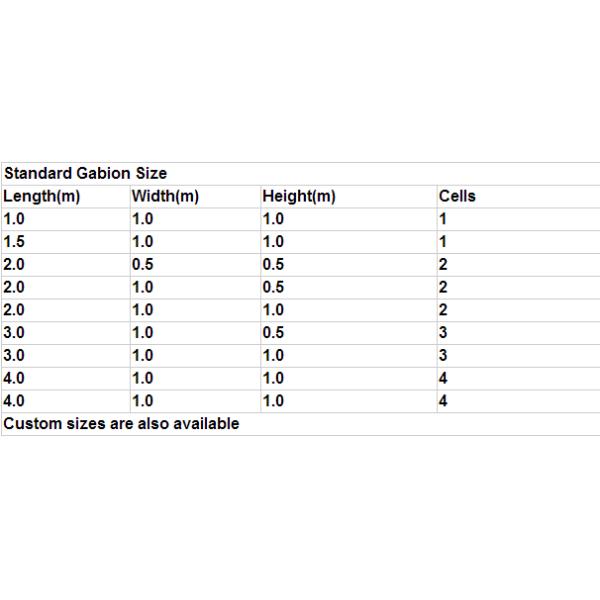Click Height 0.5 in the first 3.0-length row

273,333
